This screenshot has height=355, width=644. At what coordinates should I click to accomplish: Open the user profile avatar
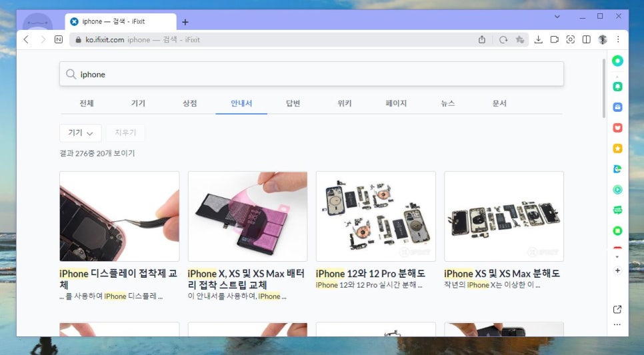(603, 39)
